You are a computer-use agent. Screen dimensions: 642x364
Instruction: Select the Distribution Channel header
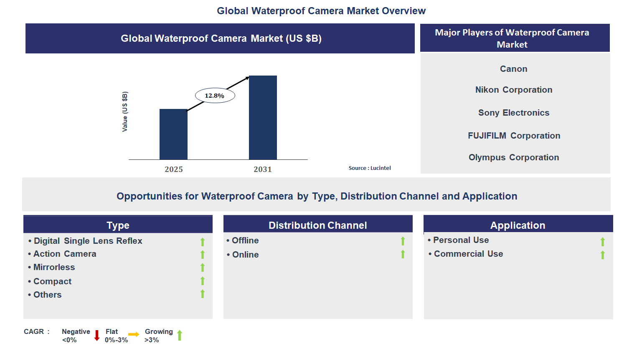coord(318,225)
